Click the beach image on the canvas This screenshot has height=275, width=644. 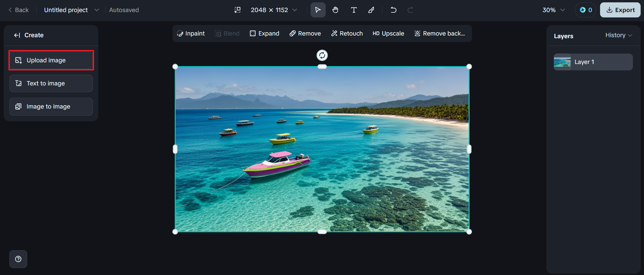pos(322,149)
